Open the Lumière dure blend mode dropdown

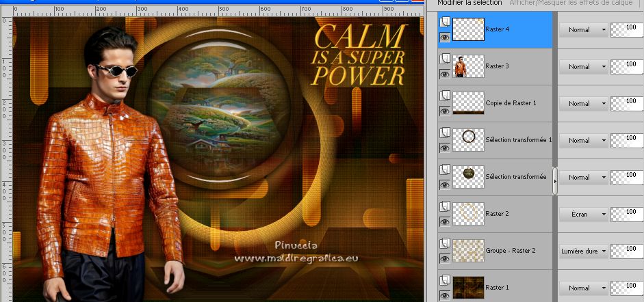point(584,251)
